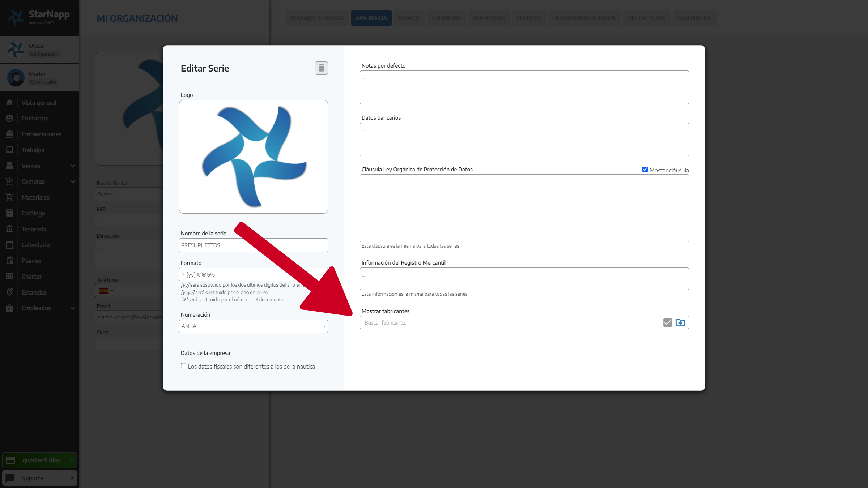Click the Vista general home icon
868x488 pixels.
pyautogui.click(x=10, y=103)
